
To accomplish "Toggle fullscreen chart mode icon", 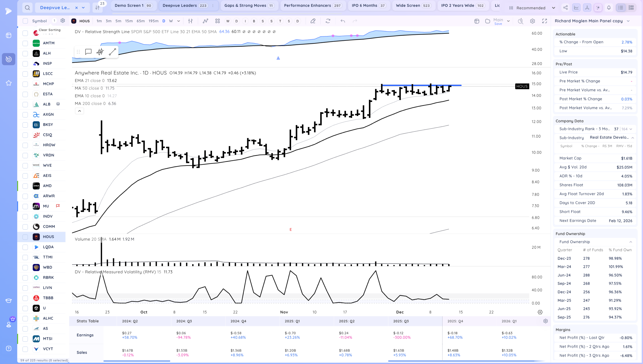I will 545,21.
